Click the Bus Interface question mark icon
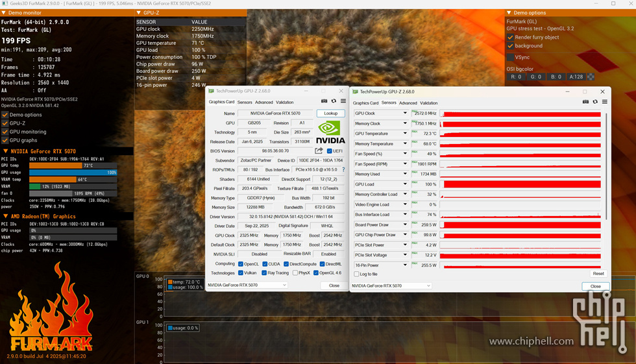Screen dimensions: 636x364 coord(343,169)
